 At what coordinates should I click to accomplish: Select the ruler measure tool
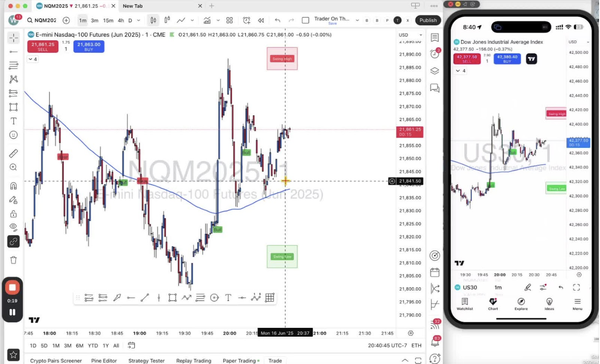[14, 153]
